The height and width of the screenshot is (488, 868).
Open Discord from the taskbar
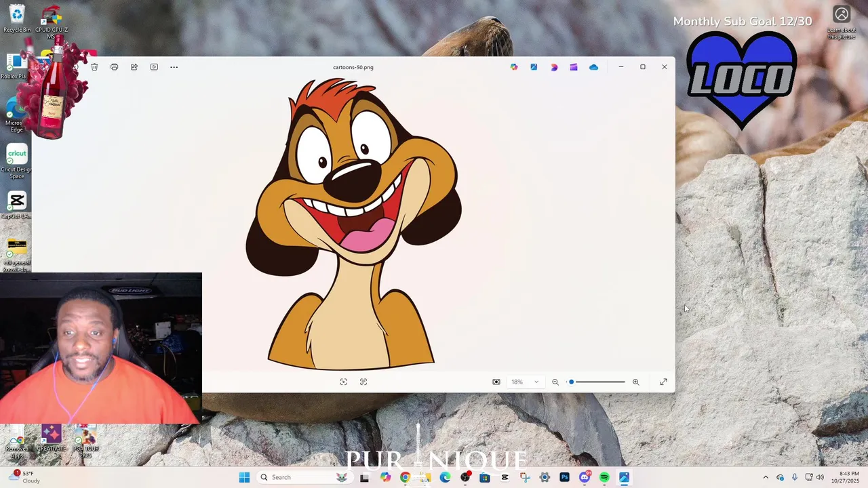(585, 477)
